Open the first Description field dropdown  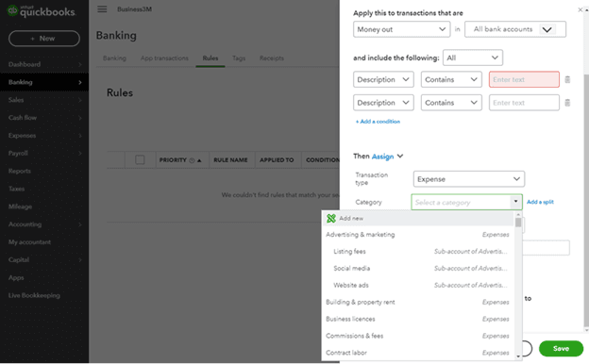383,79
